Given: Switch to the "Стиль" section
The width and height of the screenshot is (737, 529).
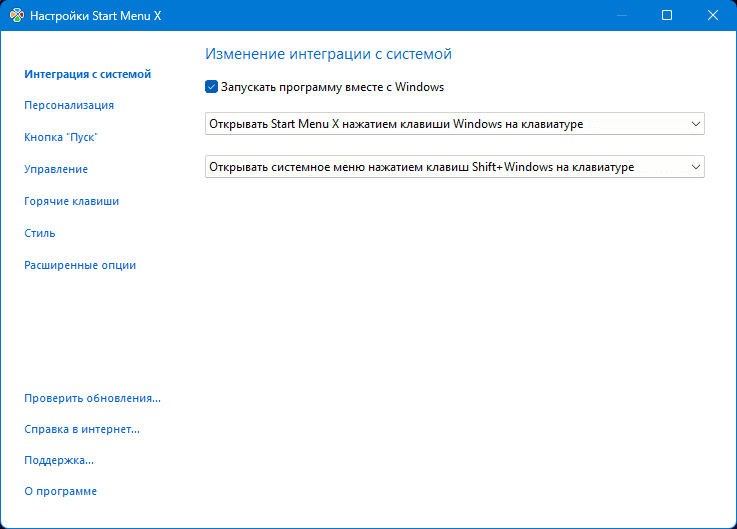Looking at the screenshot, I should [x=40, y=233].
